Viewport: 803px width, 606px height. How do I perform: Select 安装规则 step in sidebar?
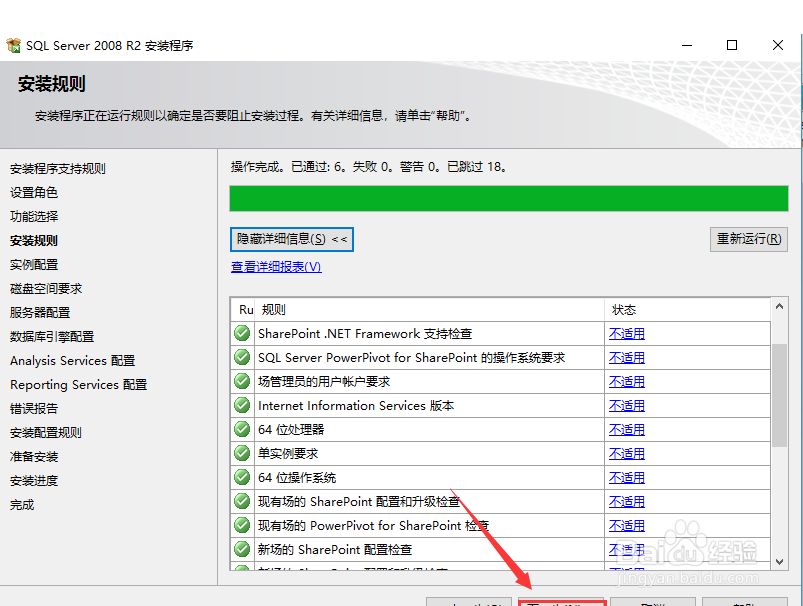pos(34,241)
